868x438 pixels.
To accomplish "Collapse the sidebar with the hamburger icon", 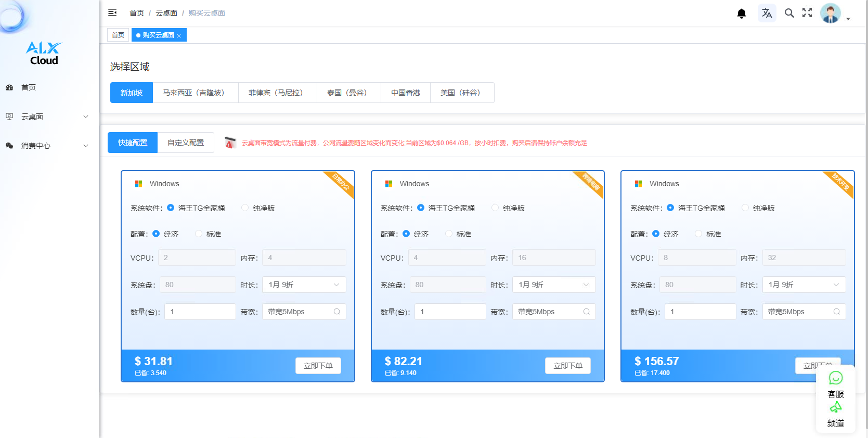I will point(112,13).
